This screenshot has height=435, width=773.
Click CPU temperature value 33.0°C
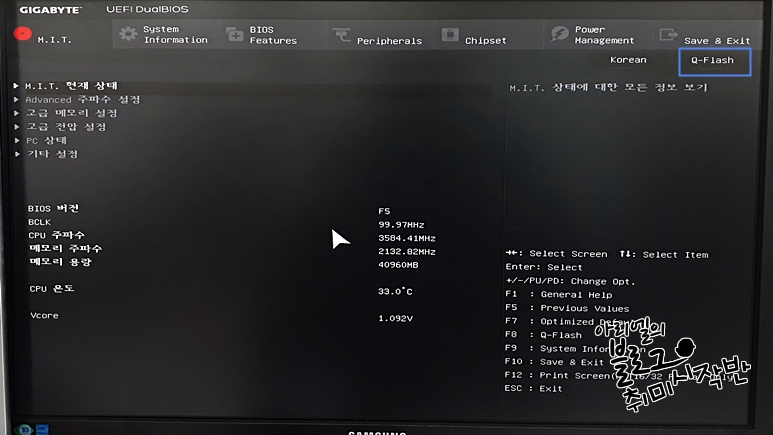point(395,291)
